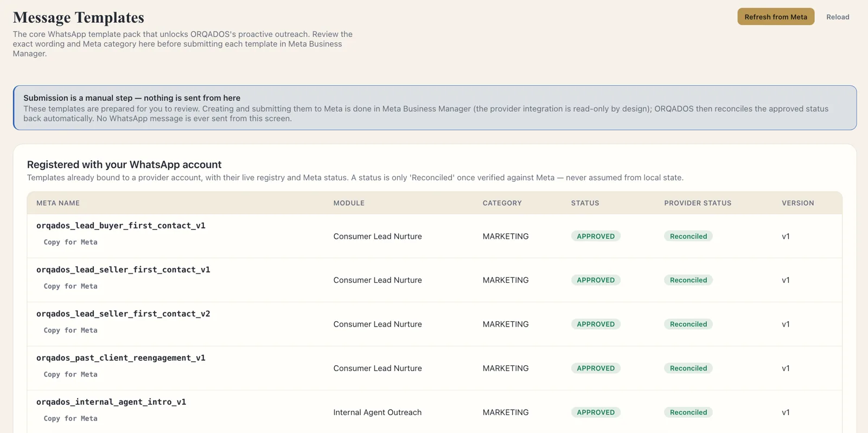Screen dimensions: 868x433
Task: Select template name orqados_lead_buyer_first_contact_v1
Action: coord(121,226)
